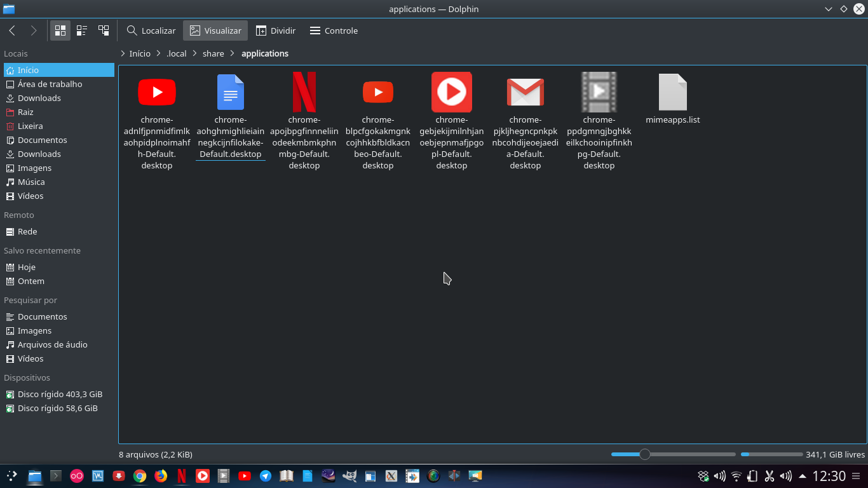Screen dimensions: 868x488
Task: Disable previews with the Visualizar toggle
Action: click(215, 30)
